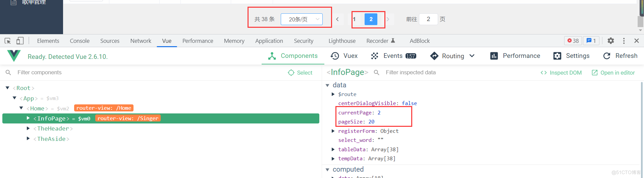Switch to the Recorder tab
Screen dimensions: 644x178
[381, 41]
